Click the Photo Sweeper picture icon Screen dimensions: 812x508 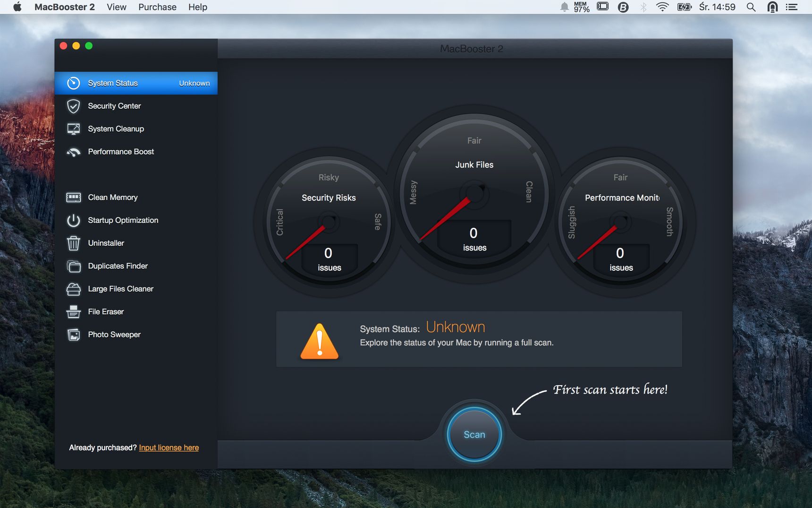pos(73,335)
